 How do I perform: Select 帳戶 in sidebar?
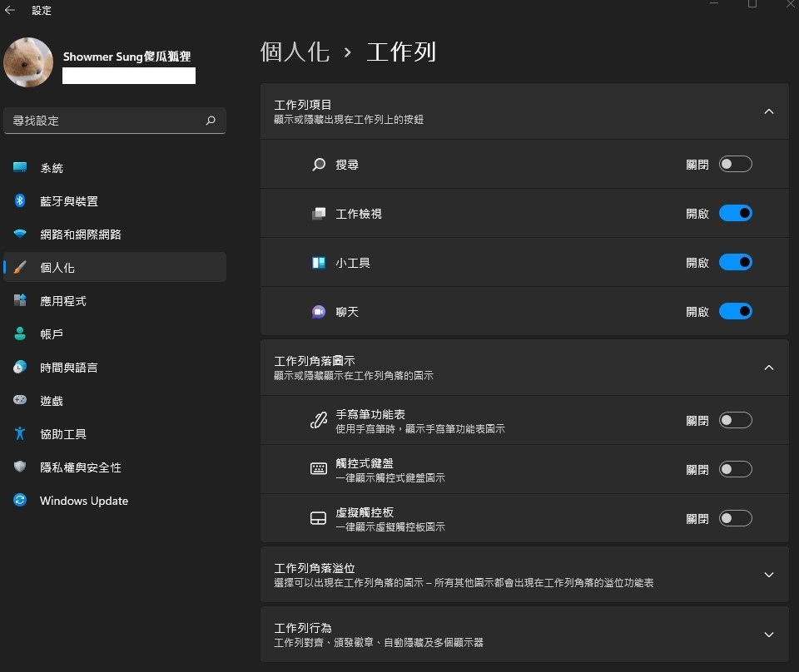click(x=115, y=334)
